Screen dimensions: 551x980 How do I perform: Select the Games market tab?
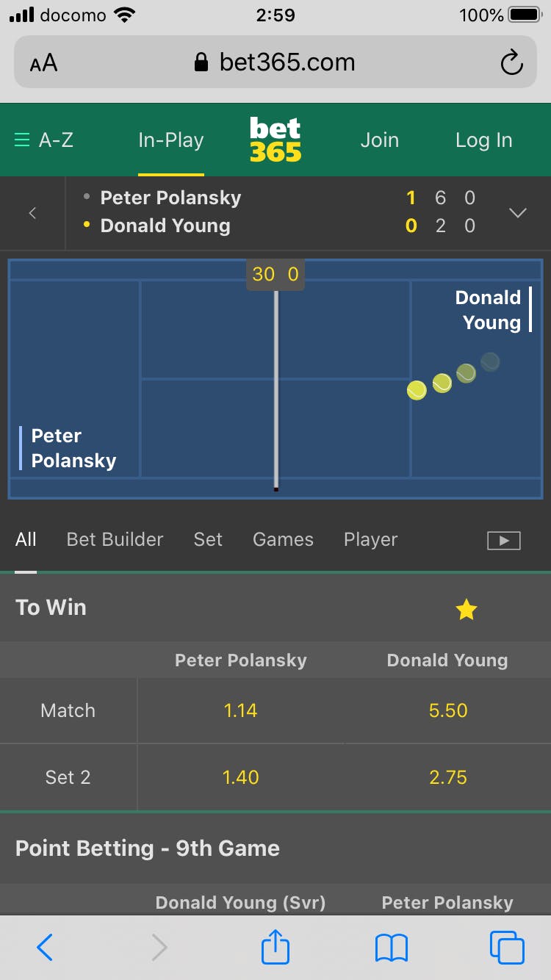pos(283,539)
